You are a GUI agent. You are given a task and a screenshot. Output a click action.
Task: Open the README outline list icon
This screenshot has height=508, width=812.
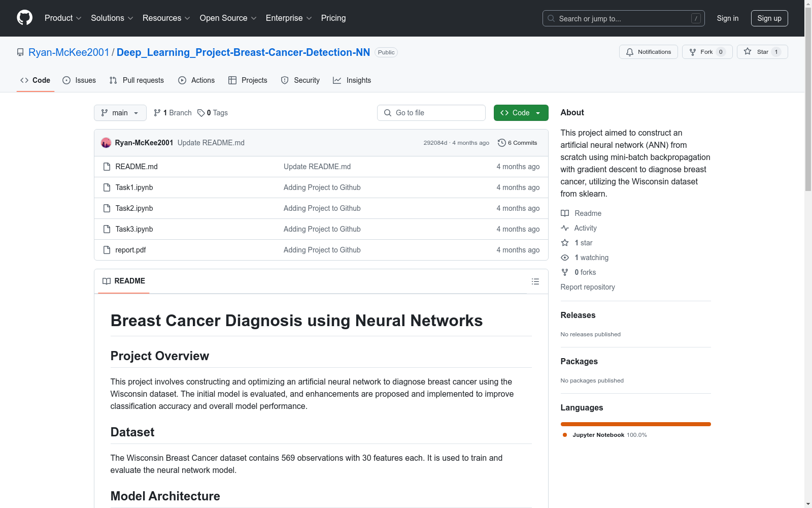535,281
